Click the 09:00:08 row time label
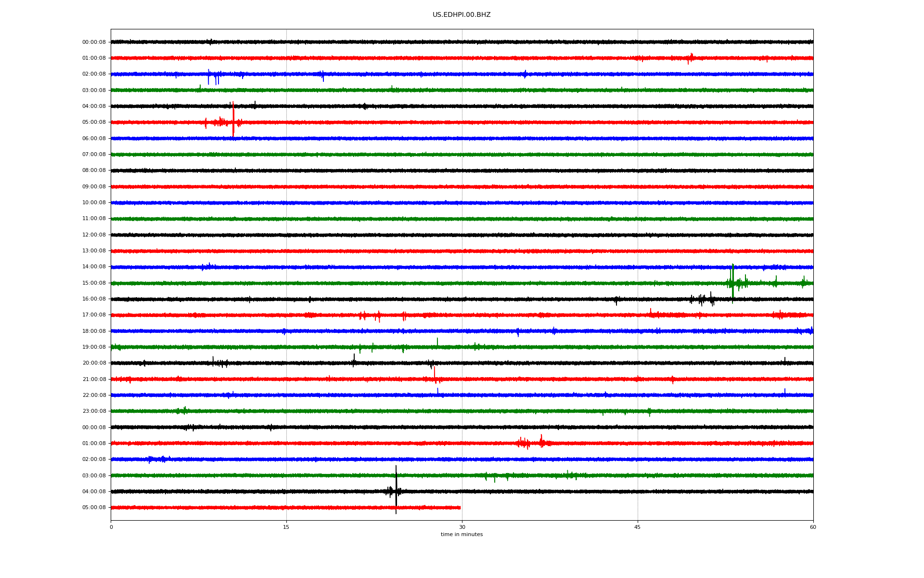The image size is (924, 578). point(94,187)
